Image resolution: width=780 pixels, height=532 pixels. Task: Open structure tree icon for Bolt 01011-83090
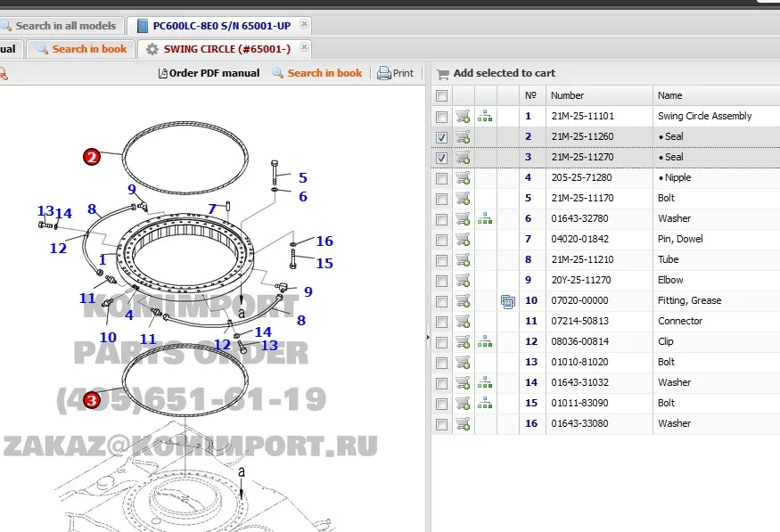coord(485,403)
